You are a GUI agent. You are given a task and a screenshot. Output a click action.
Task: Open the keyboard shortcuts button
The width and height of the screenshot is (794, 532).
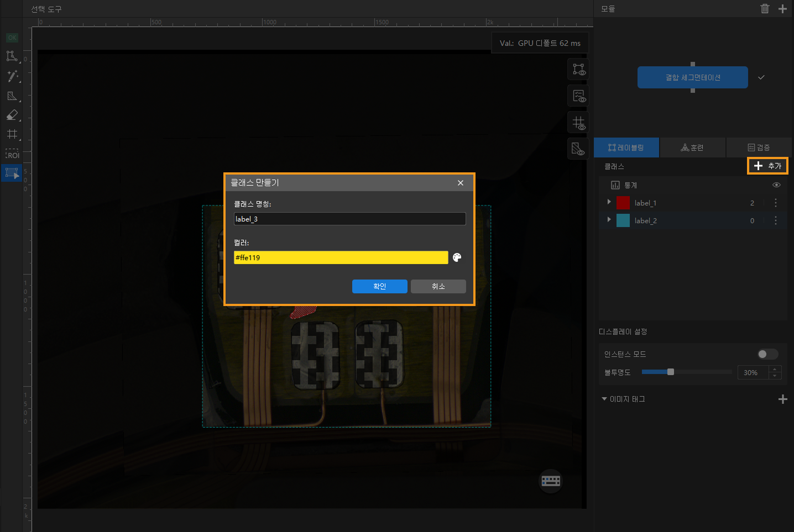(x=551, y=481)
